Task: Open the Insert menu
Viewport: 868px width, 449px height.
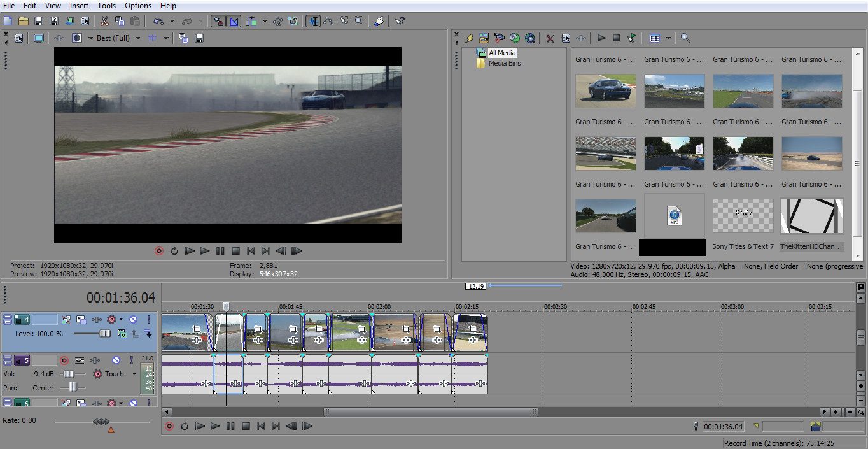Action: click(79, 6)
